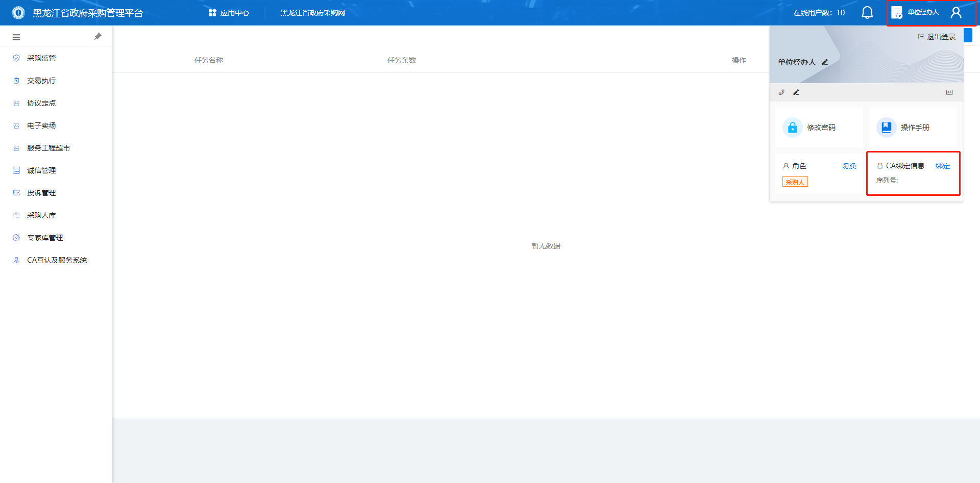Viewport: 980px width, 483px height.
Task: Click the 服务工程超市 sidebar icon
Action: click(16, 148)
